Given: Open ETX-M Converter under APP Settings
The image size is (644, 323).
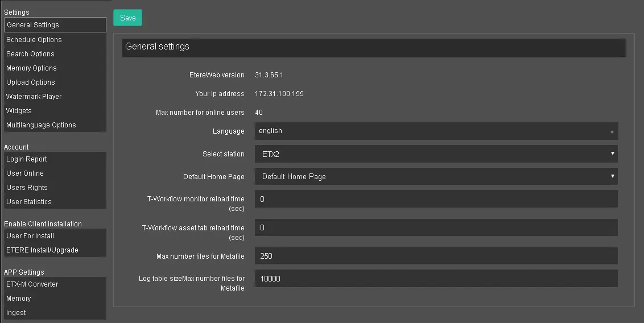Looking at the screenshot, I should (x=32, y=284).
